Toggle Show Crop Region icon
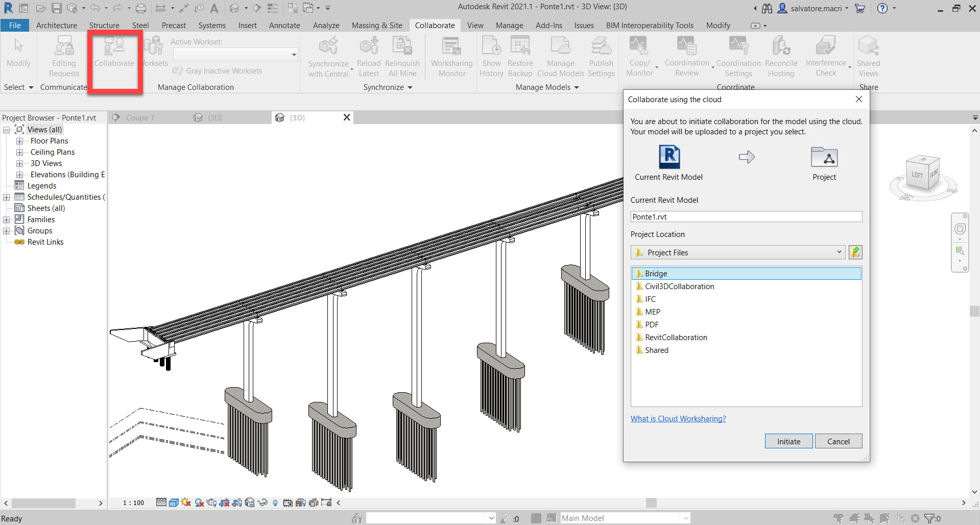The height and width of the screenshot is (525, 980). [237, 503]
